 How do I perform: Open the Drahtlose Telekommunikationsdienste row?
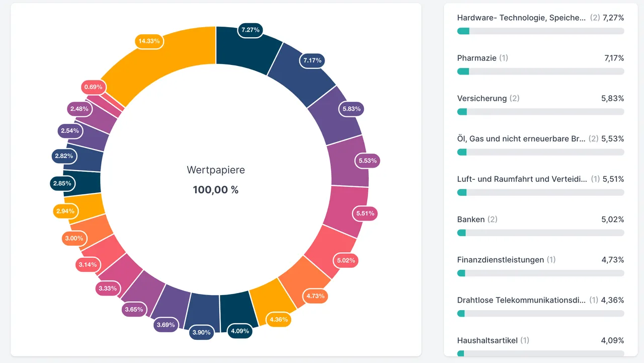[x=540, y=305]
